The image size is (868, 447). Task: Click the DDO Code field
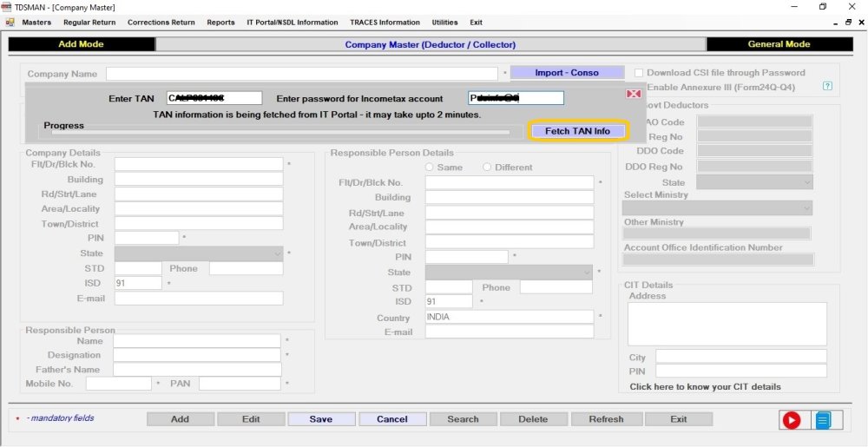tap(755, 150)
